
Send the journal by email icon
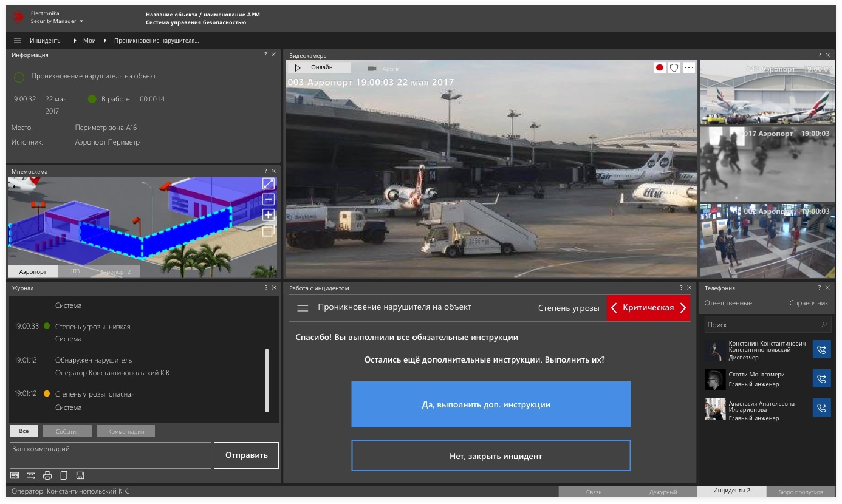pyautogui.click(x=31, y=475)
